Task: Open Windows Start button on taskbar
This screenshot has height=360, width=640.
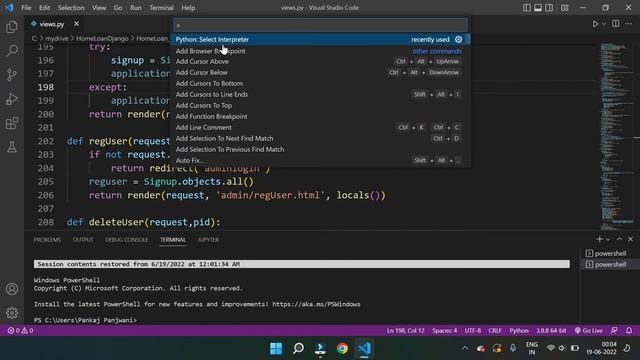Action: point(276,348)
